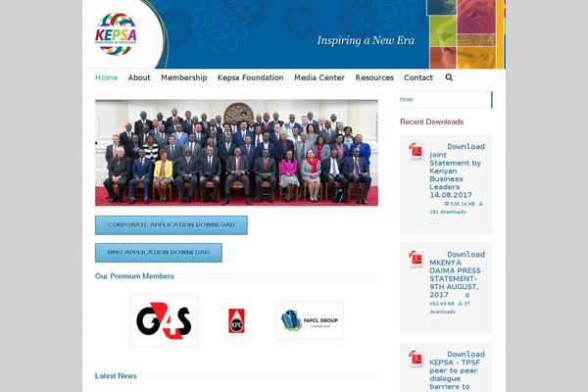This screenshot has width=588, height=392.
Task: Open the Kepsa Foundation menu item
Action: pos(251,77)
